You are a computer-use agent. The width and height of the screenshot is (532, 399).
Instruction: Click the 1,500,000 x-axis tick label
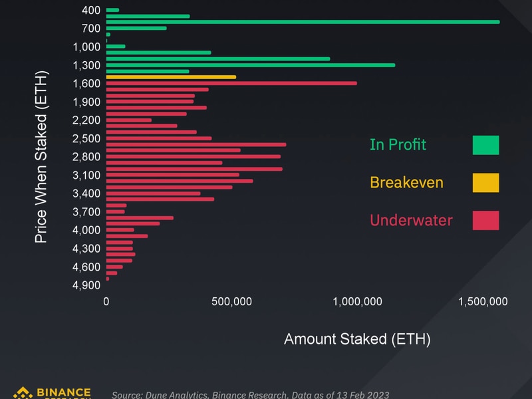482,302
